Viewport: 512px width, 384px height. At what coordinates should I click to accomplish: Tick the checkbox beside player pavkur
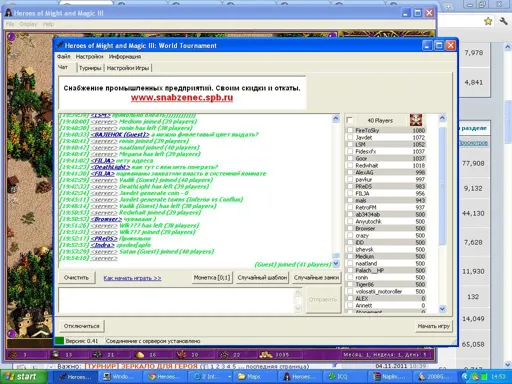[350, 179]
